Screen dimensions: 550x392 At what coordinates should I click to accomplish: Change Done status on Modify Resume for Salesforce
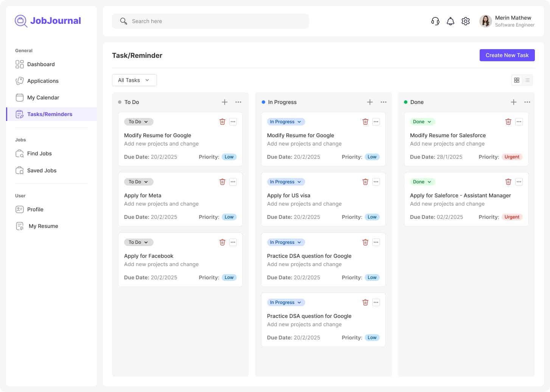(423, 122)
